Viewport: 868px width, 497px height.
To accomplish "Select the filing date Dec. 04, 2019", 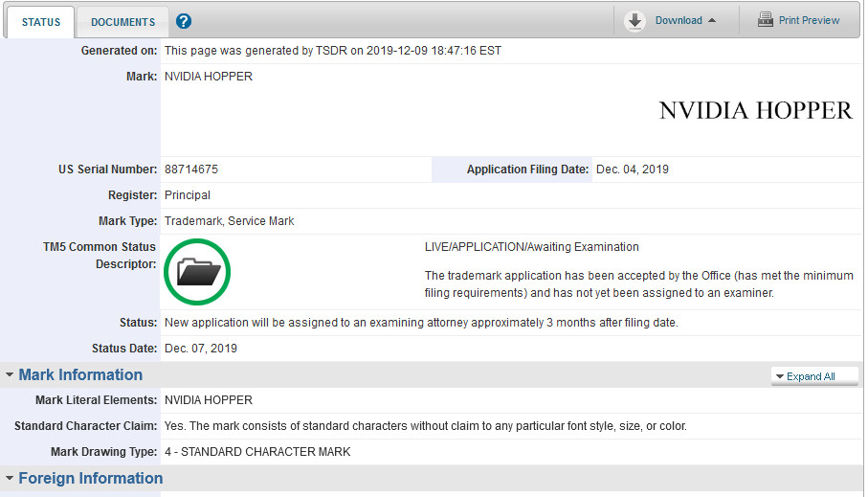I will [633, 169].
